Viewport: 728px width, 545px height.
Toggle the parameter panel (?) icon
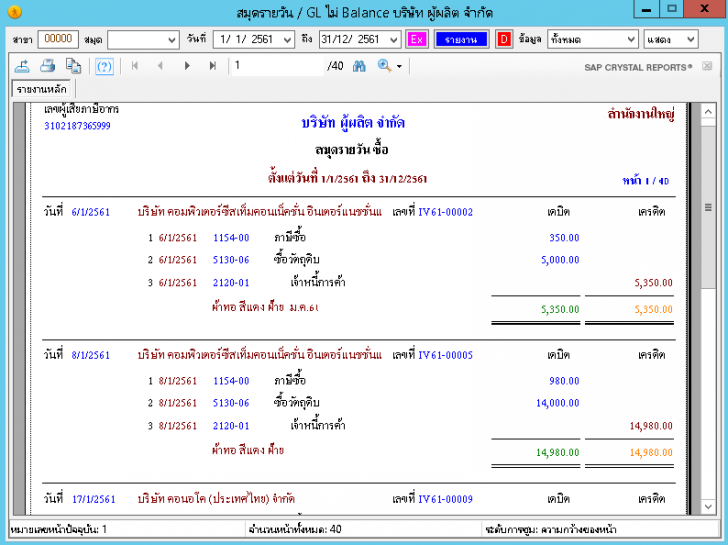pos(104,66)
